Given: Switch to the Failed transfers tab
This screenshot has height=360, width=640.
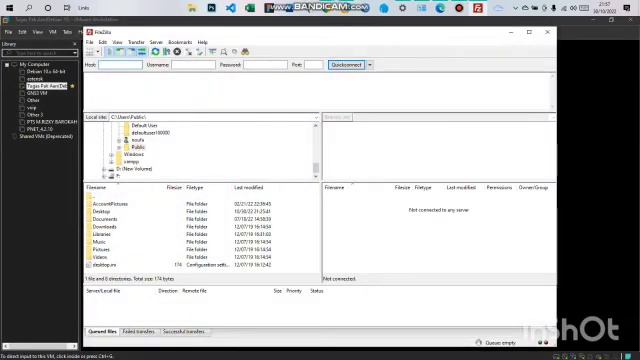Looking at the screenshot, I should [x=138, y=331].
